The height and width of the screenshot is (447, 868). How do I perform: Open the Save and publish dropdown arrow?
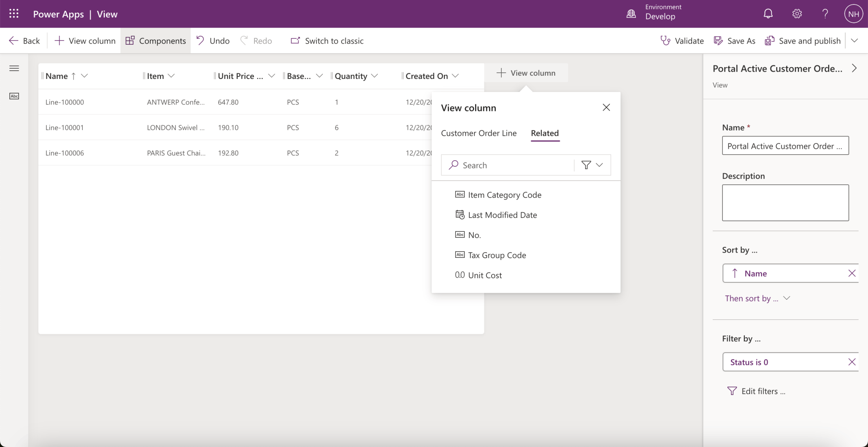click(855, 41)
